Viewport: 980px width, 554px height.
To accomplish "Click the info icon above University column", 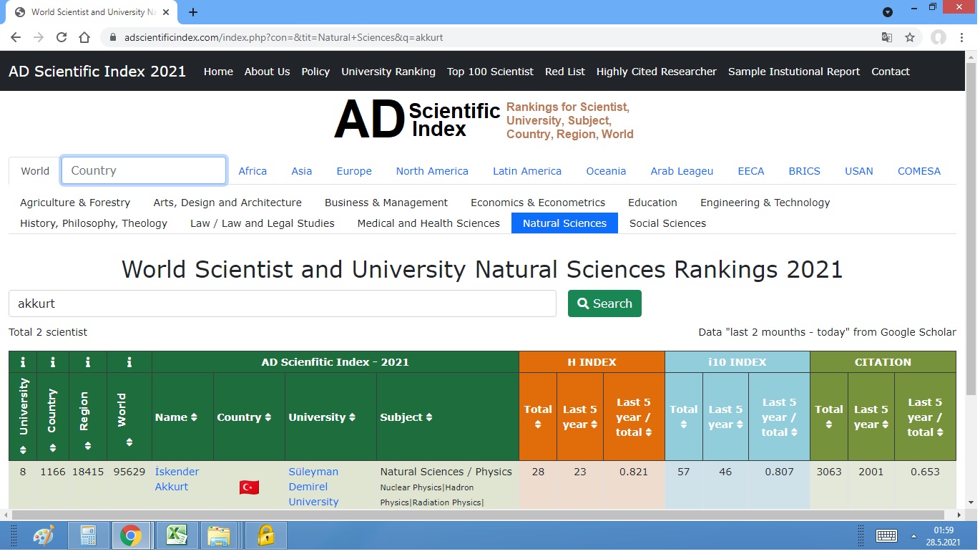I will [x=23, y=362].
